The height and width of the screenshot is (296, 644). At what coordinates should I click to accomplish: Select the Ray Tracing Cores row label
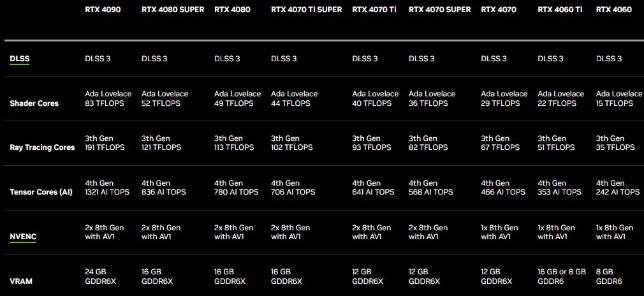click(x=42, y=147)
